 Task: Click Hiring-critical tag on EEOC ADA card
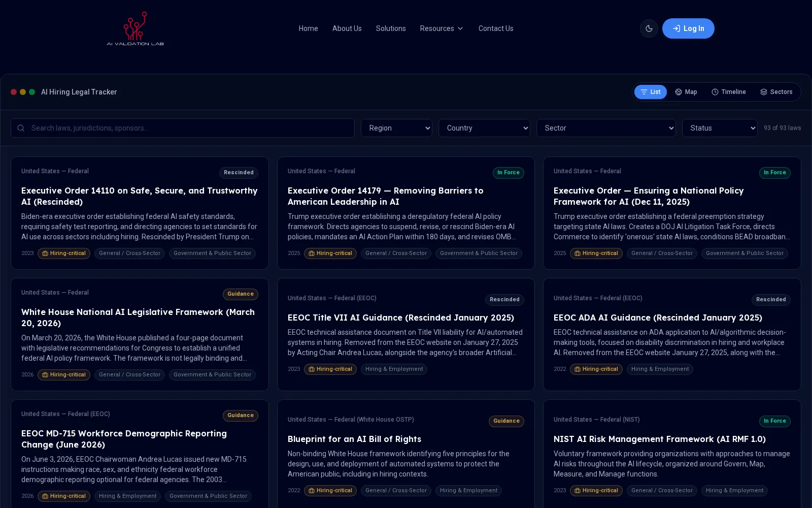tap(596, 369)
